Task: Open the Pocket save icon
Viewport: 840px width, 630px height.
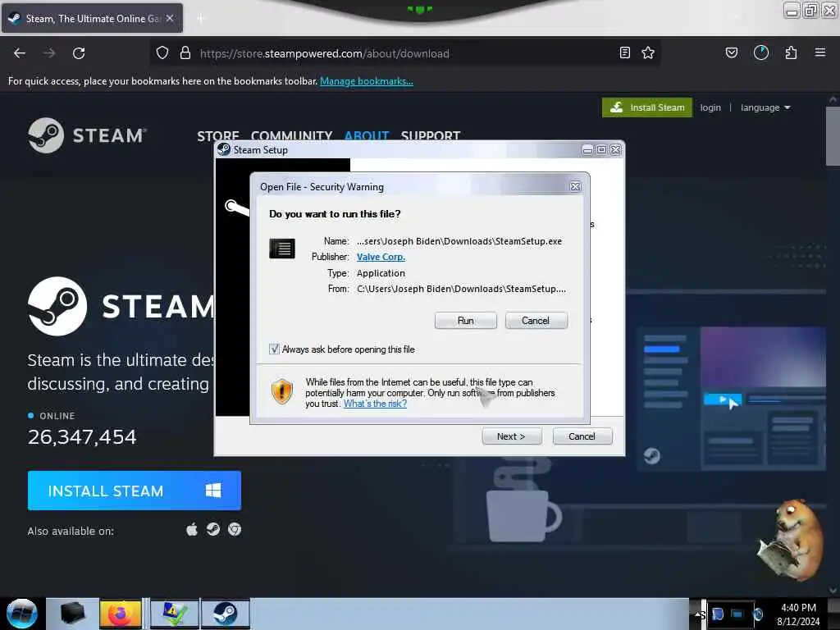Action: pos(732,52)
